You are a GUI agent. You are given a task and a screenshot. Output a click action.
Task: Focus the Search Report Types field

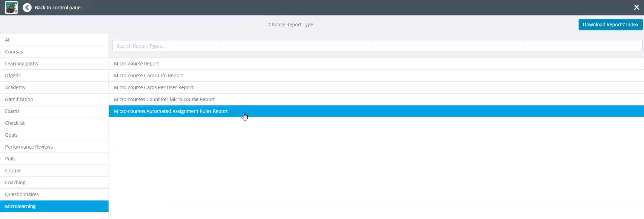tap(377, 46)
